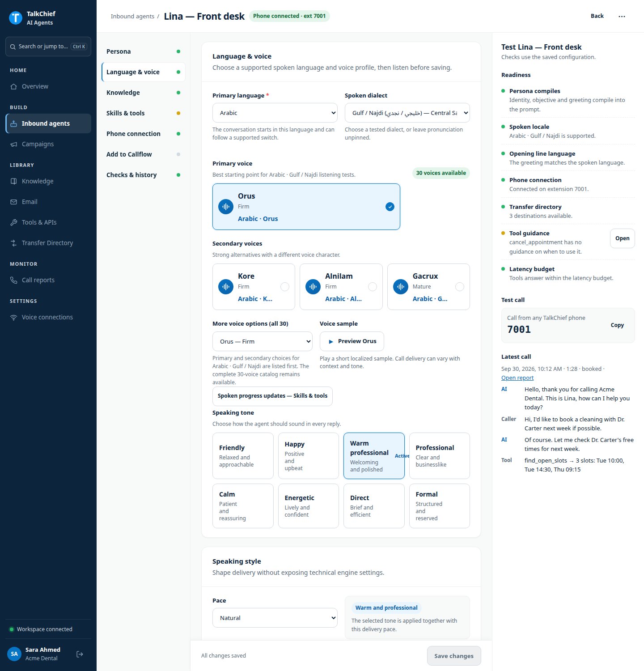644x671 pixels.
Task: Click the Save changes button
Action: (454, 656)
